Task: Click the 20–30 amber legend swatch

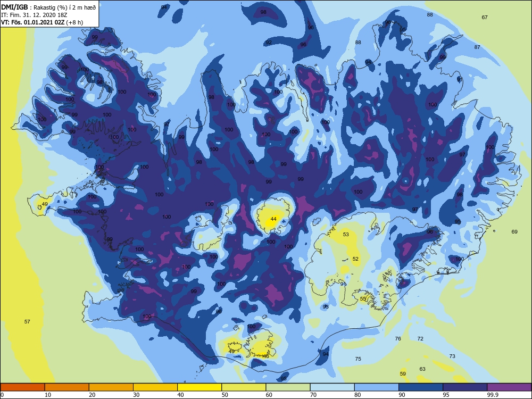Action: pos(111,387)
